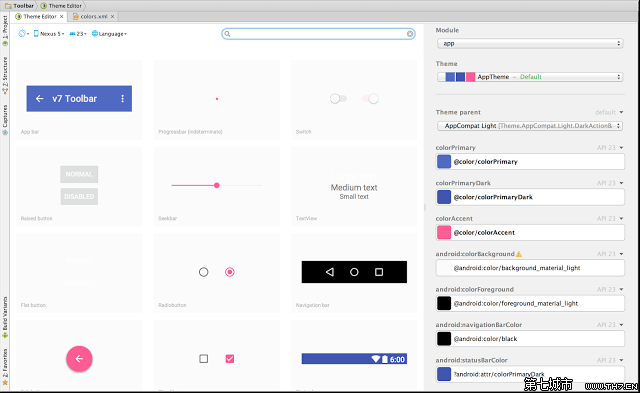The width and height of the screenshot is (640, 393).
Task: Click the colorPrimary blue swatch
Action: 444,162
